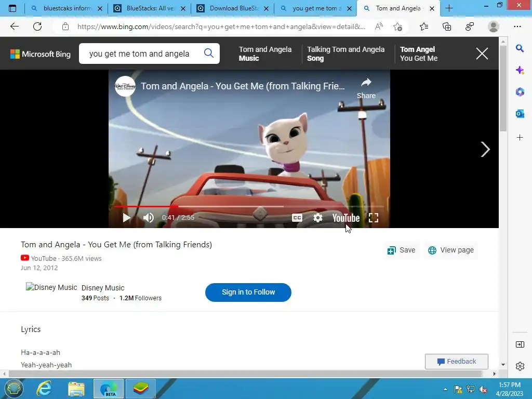Open Read aloud icon in address bar

pos(379,26)
